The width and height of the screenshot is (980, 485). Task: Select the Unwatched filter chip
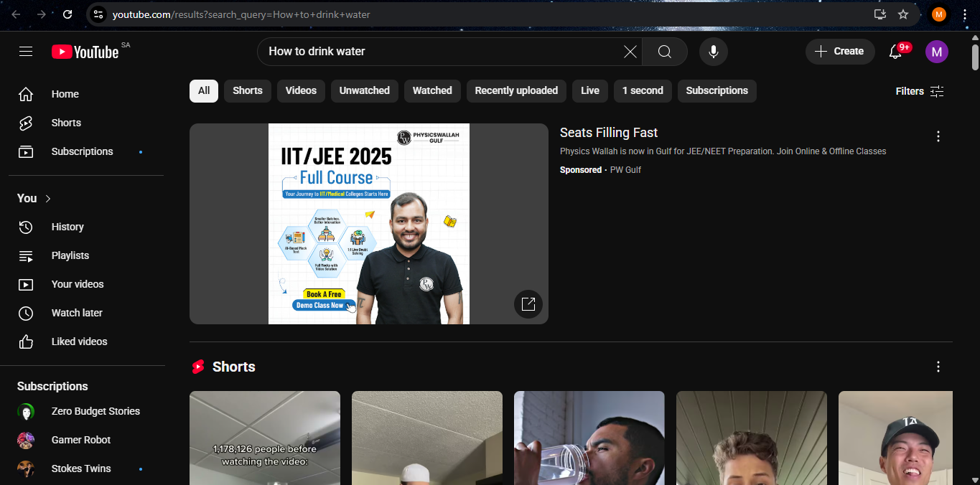(x=365, y=91)
